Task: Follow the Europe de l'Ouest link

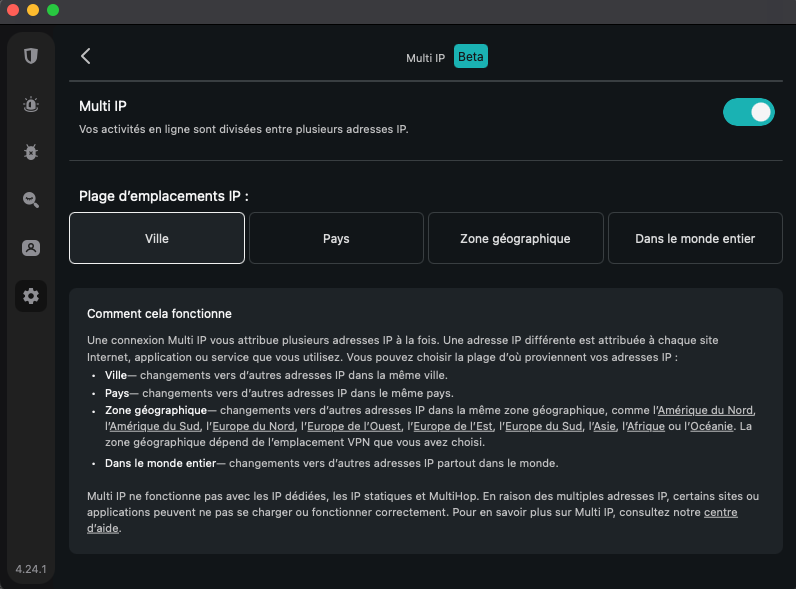Action: pyautogui.click(x=354, y=427)
